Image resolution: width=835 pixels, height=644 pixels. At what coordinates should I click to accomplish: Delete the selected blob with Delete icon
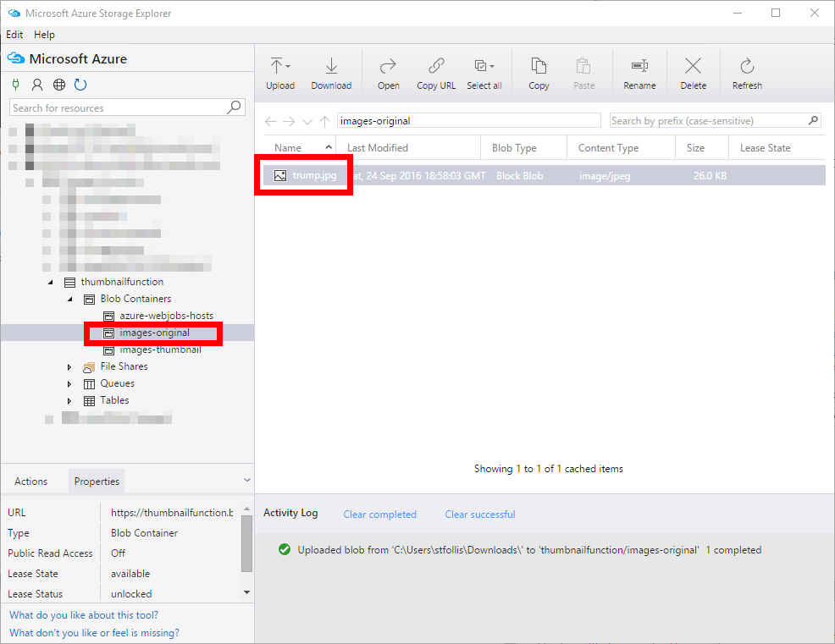click(x=693, y=72)
